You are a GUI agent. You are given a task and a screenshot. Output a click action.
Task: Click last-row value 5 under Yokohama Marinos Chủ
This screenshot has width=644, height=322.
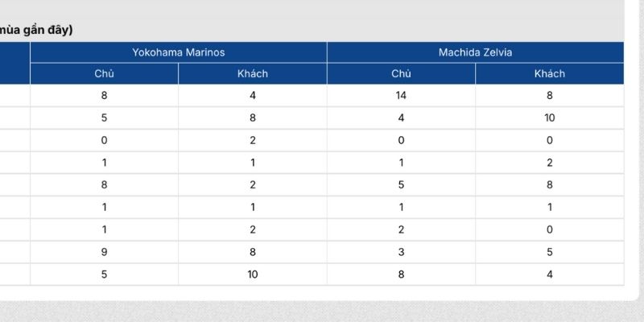[104, 275]
